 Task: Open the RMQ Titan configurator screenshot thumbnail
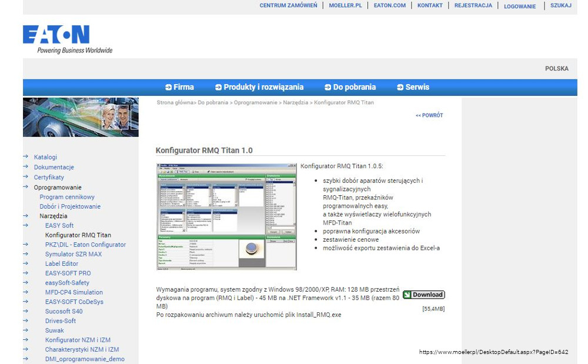(x=226, y=216)
